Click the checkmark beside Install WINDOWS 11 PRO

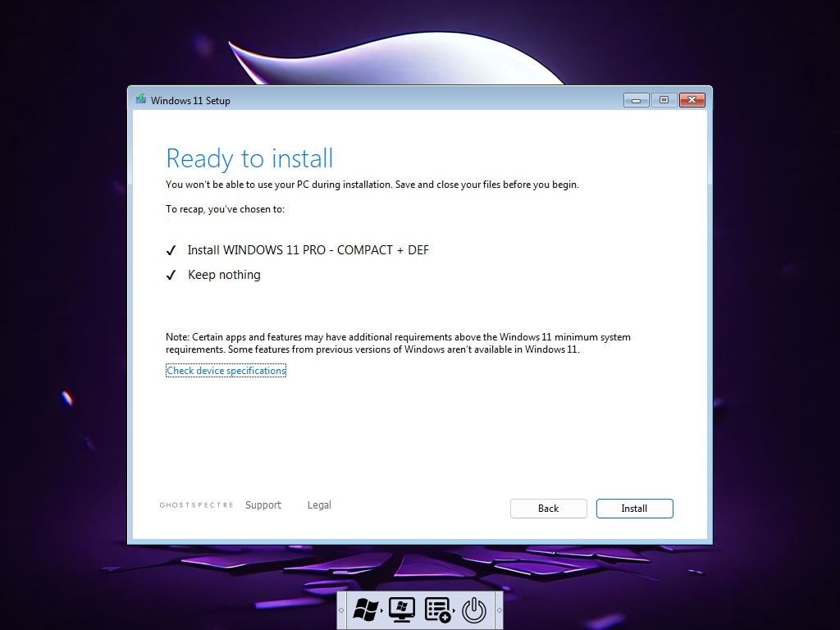[171, 250]
